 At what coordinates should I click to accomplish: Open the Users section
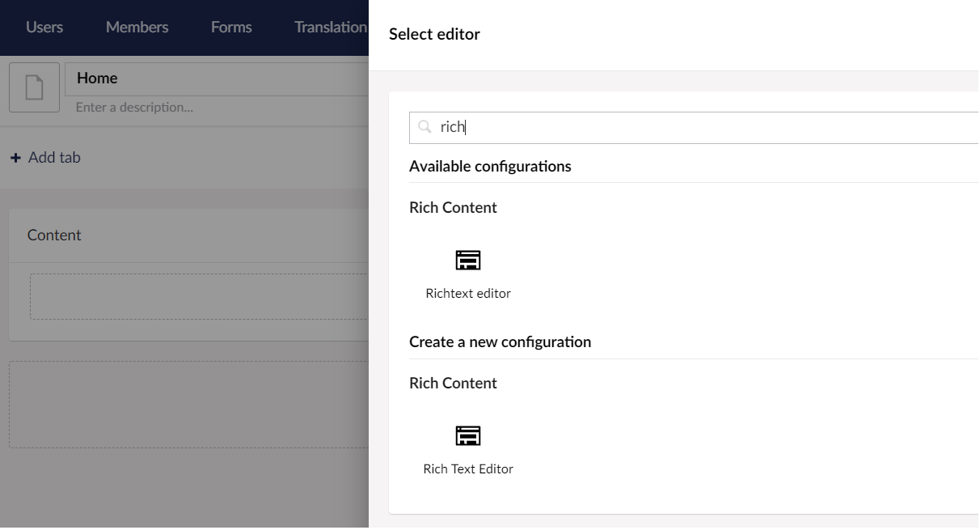click(x=44, y=27)
